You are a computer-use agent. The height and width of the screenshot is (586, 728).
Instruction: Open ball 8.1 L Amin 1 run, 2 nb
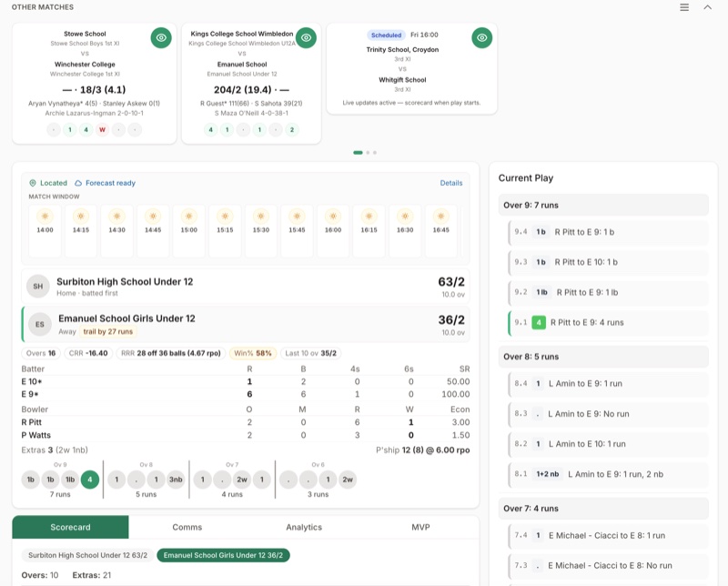[608, 475]
